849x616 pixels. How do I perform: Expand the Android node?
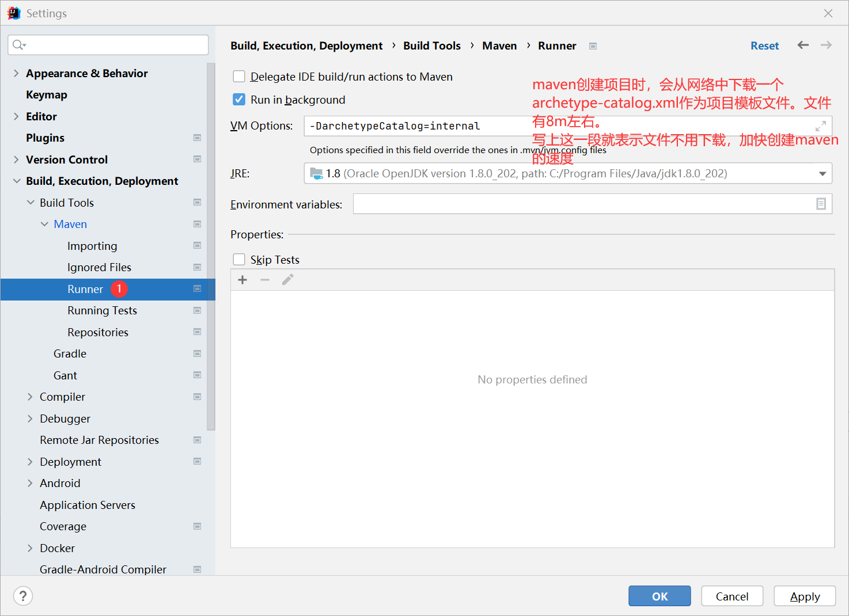pos(31,483)
